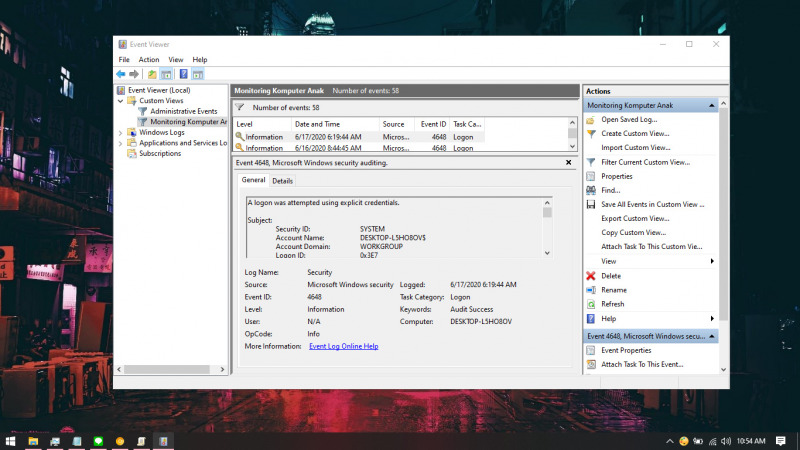
Task: Open the Help menu
Action: click(199, 60)
